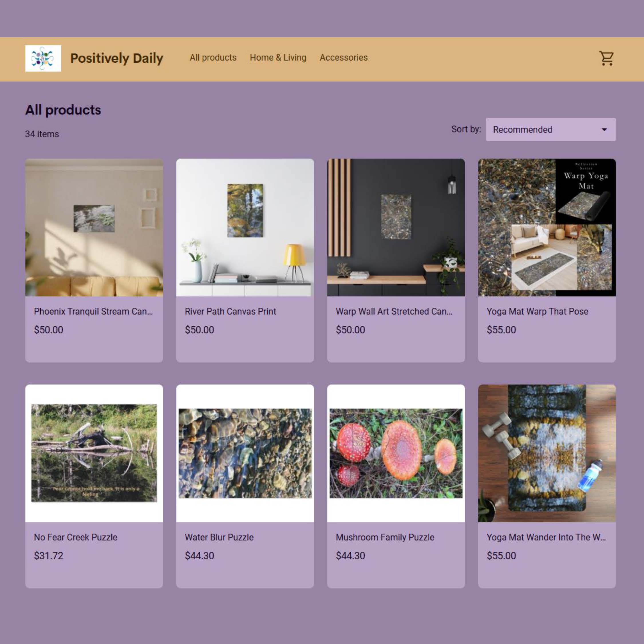Click the Positively Daily store name

117,58
